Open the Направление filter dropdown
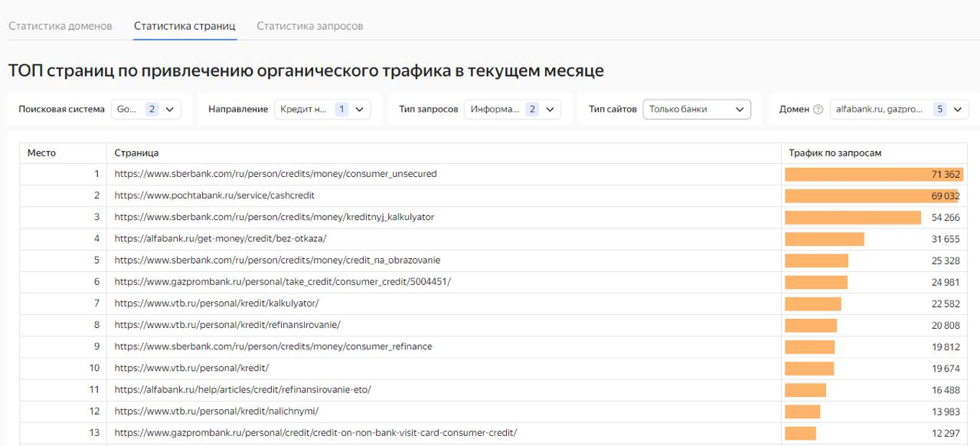 point(322,110)
